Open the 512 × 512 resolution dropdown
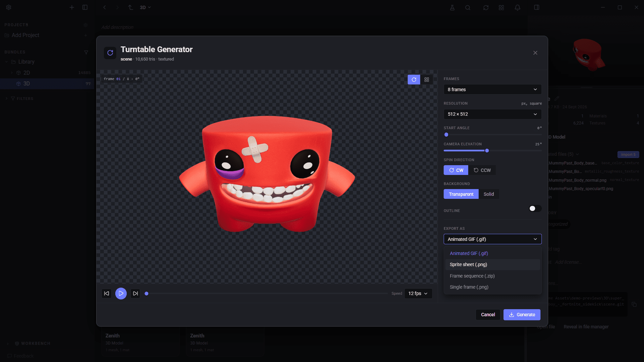Viewport: 644px width, 362px height. [492, 114]
